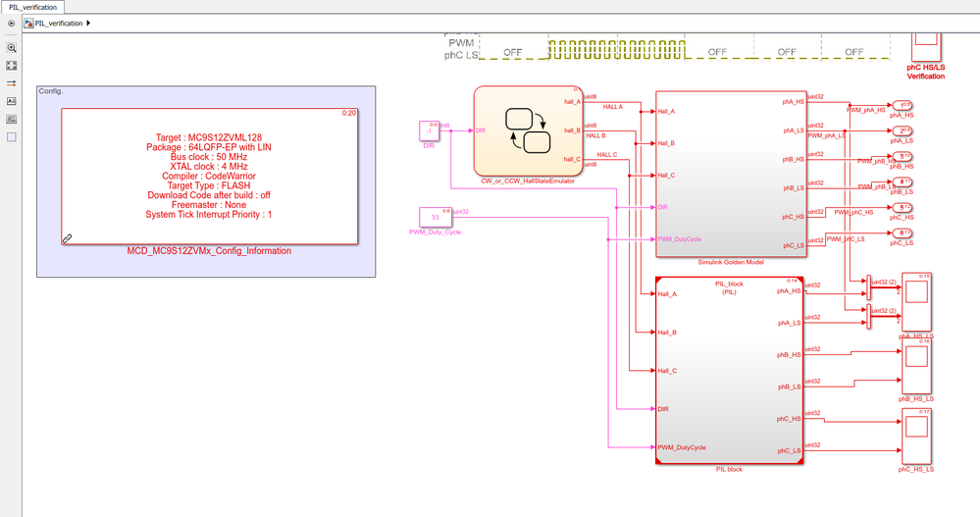Click the 'Bus clock : 50 MHz' text line
980x517 pixels.
click(x=209, y=157)
